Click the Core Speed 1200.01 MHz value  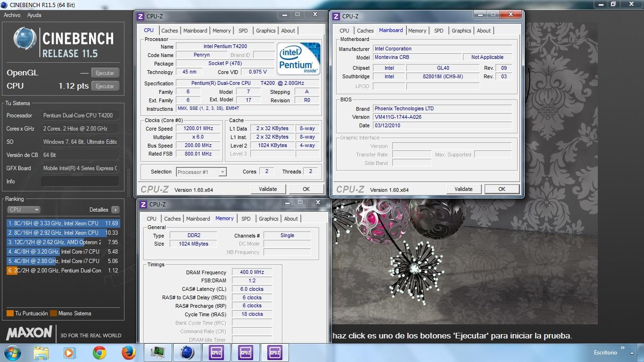pyautogui.click(x=198, y=129)
